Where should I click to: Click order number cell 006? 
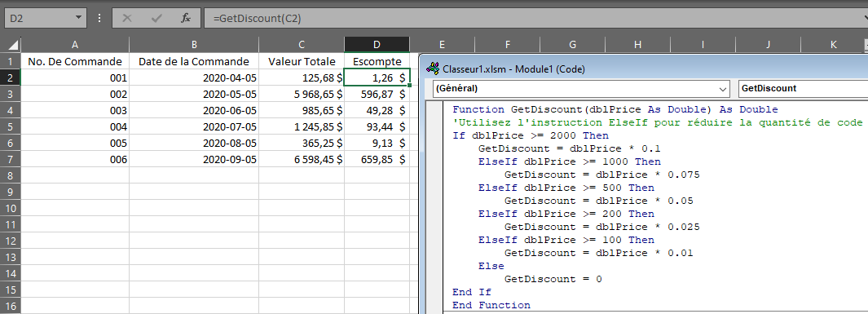(75, 160)
